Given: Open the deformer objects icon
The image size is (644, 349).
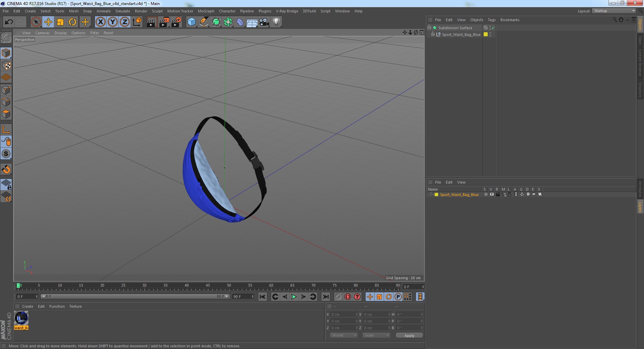Looking at the screenshot, I should [x=240, y=22].
